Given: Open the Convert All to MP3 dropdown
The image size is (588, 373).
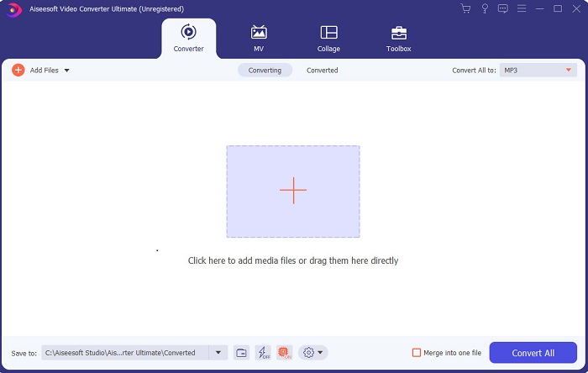Looking at the screenshot, I should point(538,70).
